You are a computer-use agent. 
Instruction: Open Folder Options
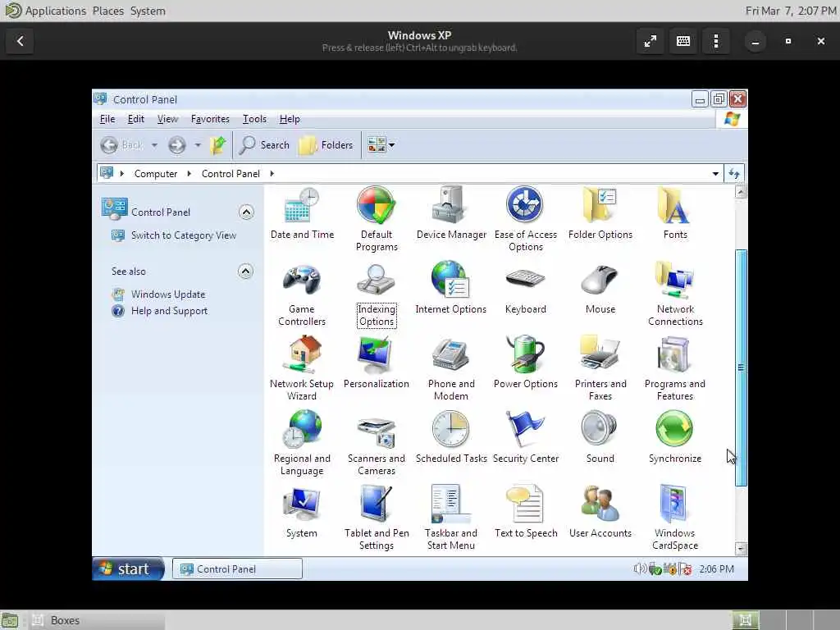(x=600, y=213)
